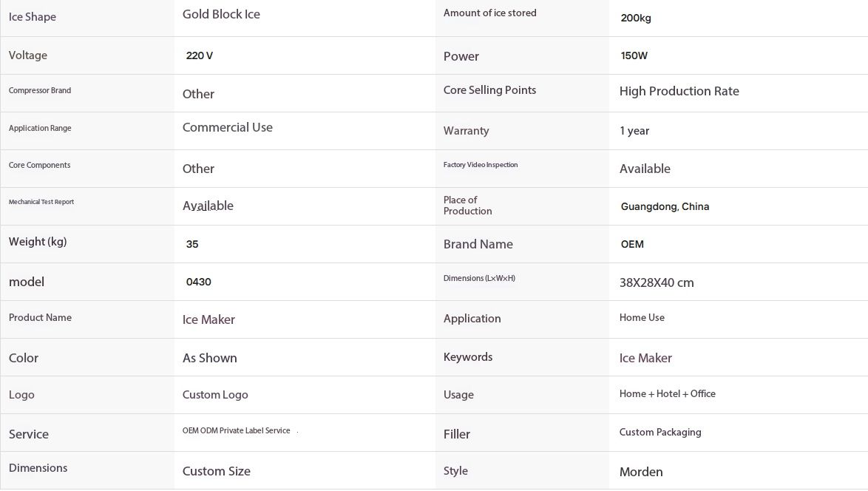Select the OEM brand name value
Viewport: 868px width, 491px height.
(632, 244)
